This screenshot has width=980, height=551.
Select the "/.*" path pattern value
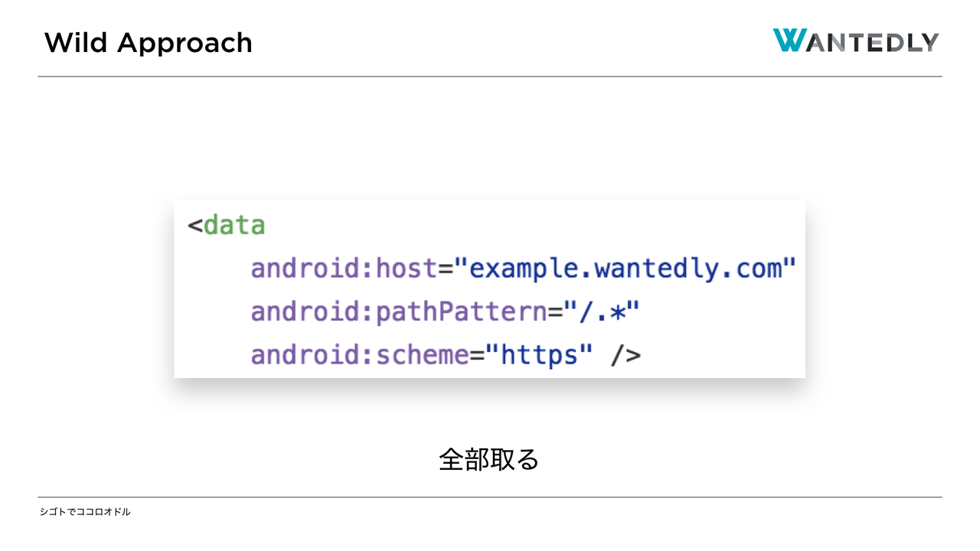(602, 312)
